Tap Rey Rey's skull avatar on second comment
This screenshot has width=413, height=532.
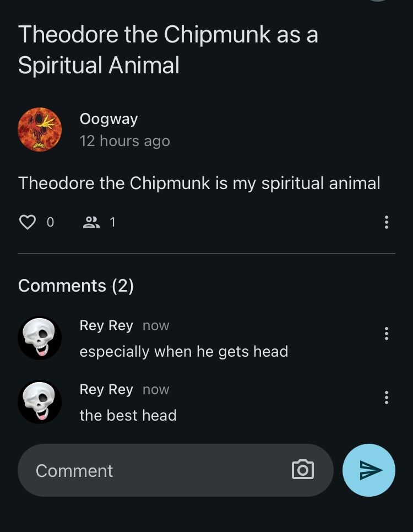tap(40, 402)
